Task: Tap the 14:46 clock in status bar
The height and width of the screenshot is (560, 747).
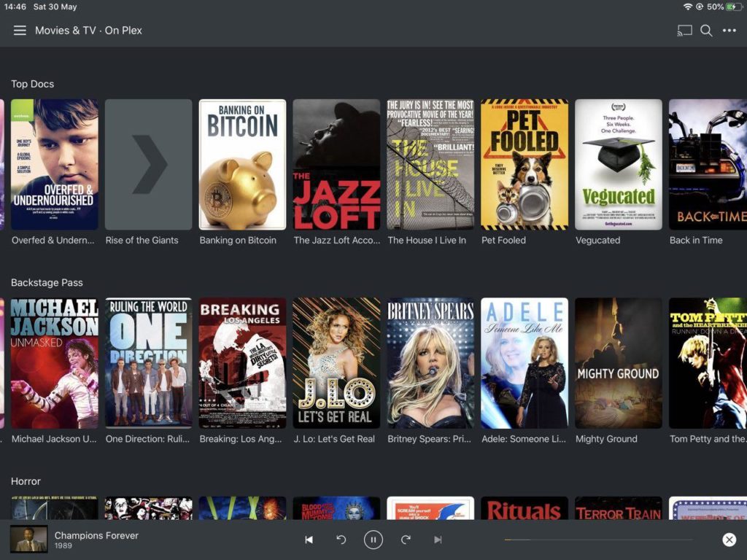Action: tap(15, 7)
